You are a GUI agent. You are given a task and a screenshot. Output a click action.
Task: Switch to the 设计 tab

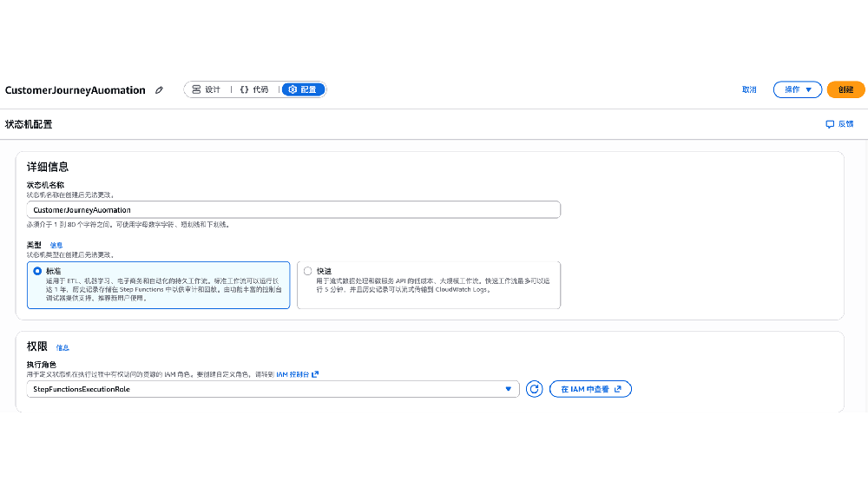pos(207,89)
